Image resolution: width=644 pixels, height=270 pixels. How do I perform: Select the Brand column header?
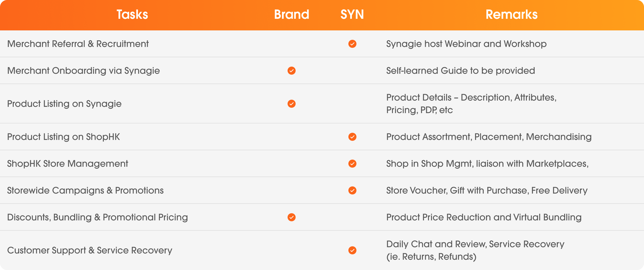click(x=292, y=15)
